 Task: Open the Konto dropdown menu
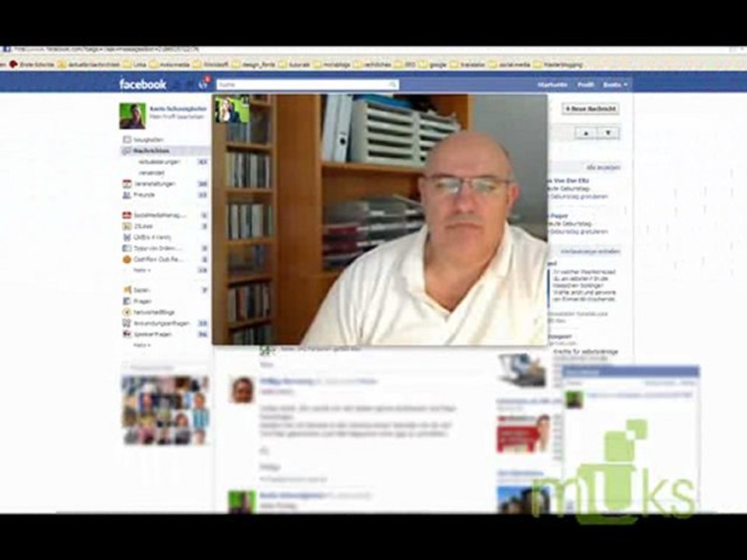point(615,84)
